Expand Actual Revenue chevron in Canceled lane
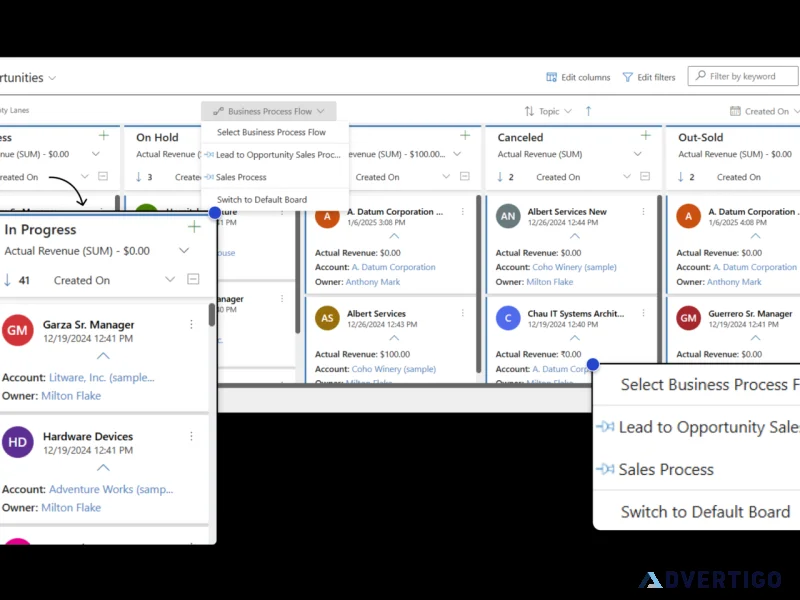Image resolution: width=800 pixels, height=600 pixels. [637, 154]
